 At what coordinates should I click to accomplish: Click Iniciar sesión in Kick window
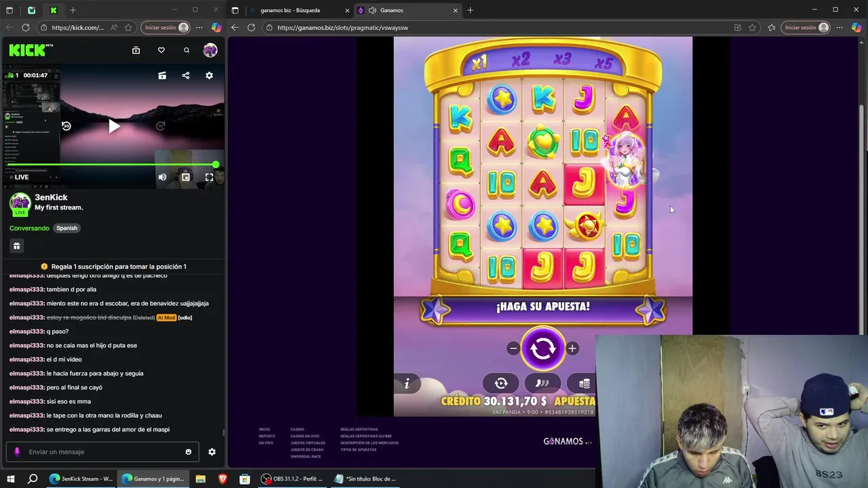coord(166,28)
